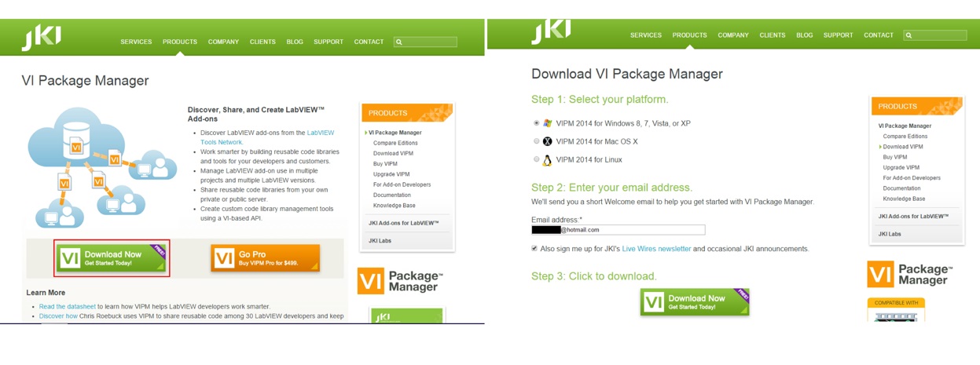This screenshot has height=365, width=980.
Task: Click the Email address input field
Action: pyautogui.click(x=618, y=230)
